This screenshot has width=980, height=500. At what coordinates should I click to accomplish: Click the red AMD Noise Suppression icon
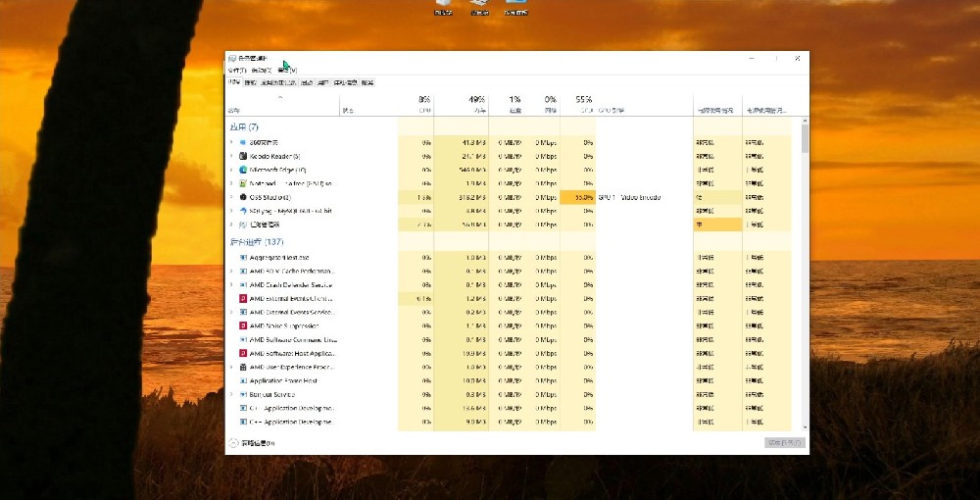click(x=243, y=325)
